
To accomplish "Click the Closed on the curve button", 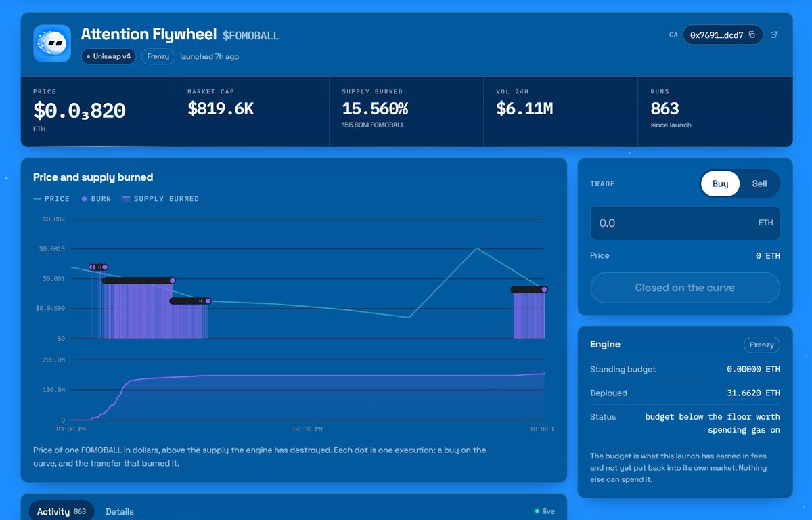I will (685, 288).
